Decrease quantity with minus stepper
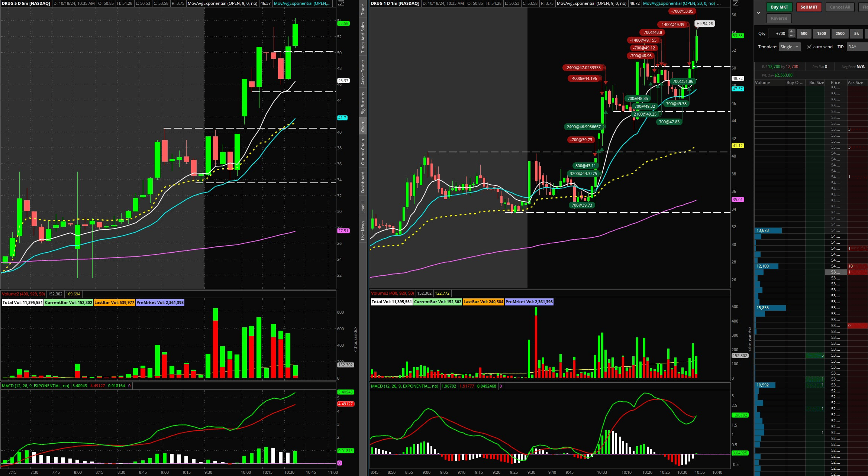 click(x=791, y=36)
